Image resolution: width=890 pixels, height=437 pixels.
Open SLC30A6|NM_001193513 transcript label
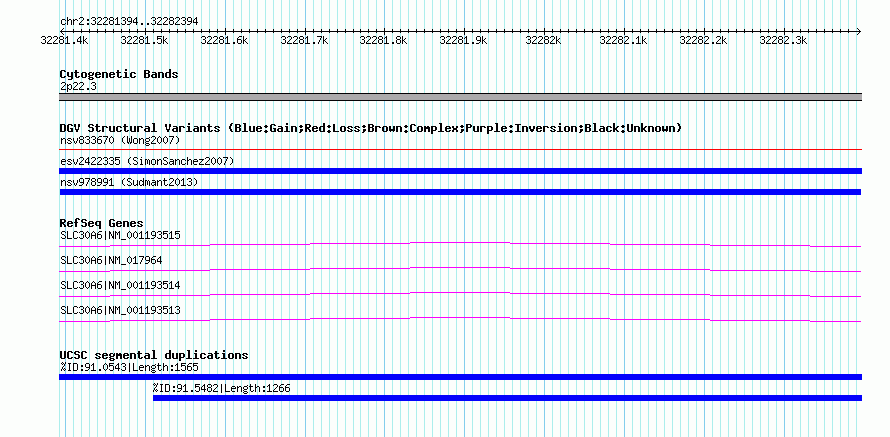120,310
